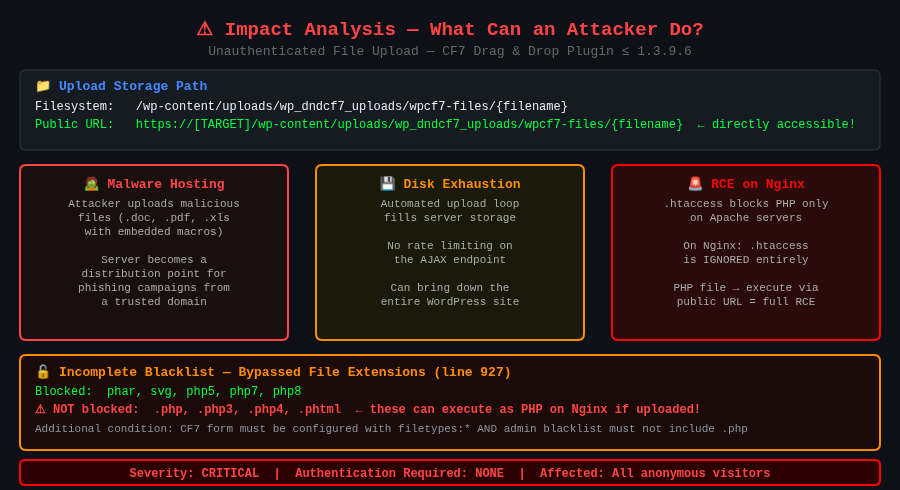This screenshot has height=490, width=900.
Task: Click the 'Disk Exhaustion' heading
Action: click(x=462, y=184)
